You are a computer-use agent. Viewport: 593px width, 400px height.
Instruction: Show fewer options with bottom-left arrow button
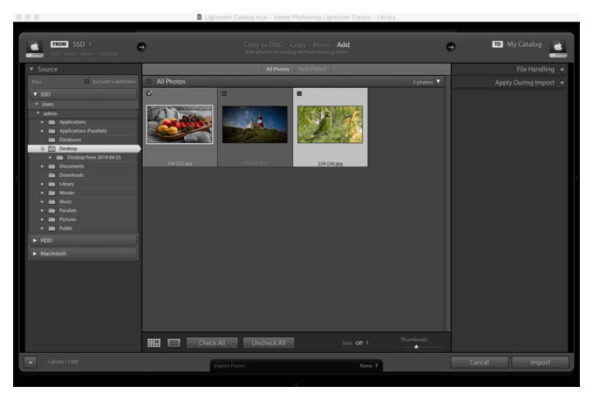click(30, 362)
